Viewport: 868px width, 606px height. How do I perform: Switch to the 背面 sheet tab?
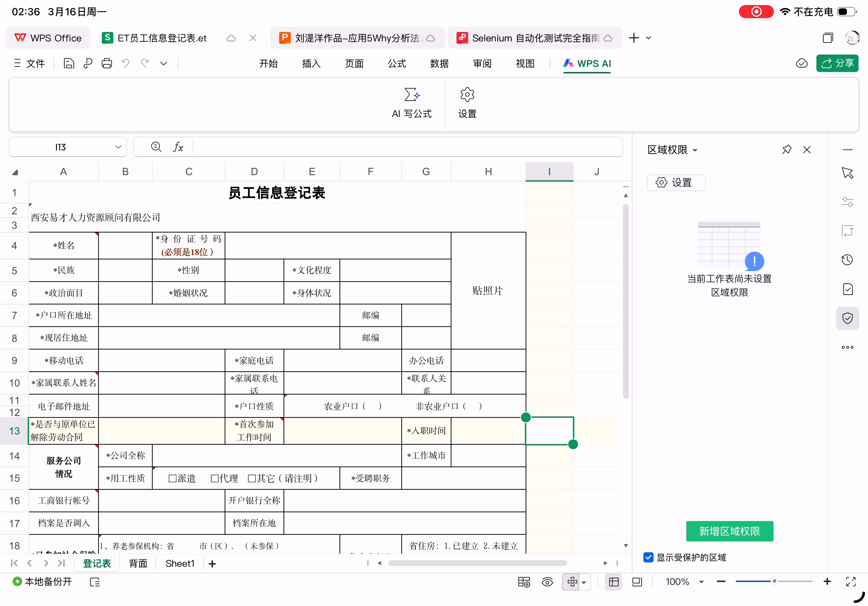[138, 563]
